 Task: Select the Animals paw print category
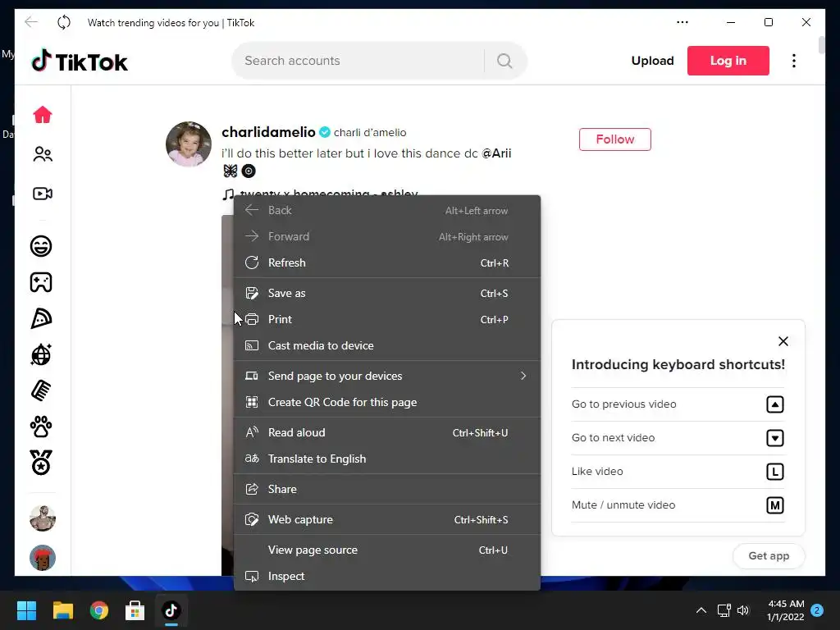[x=41, y=427]
